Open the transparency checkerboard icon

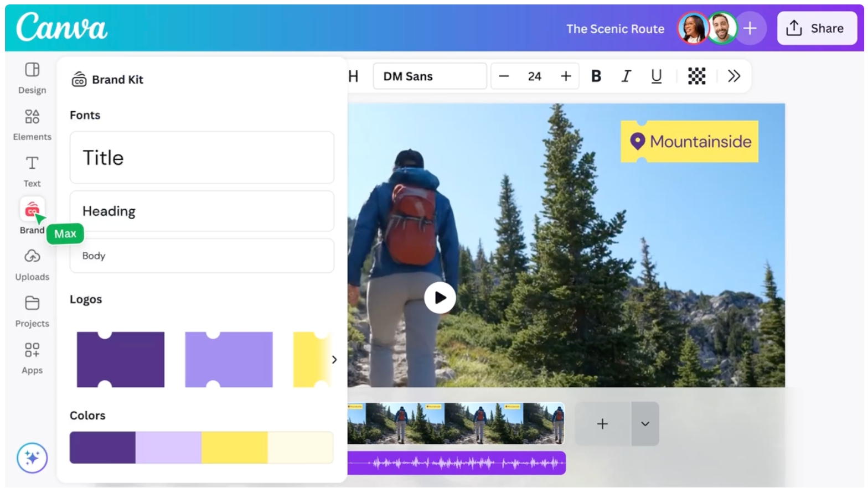click(x=696, y=76)
